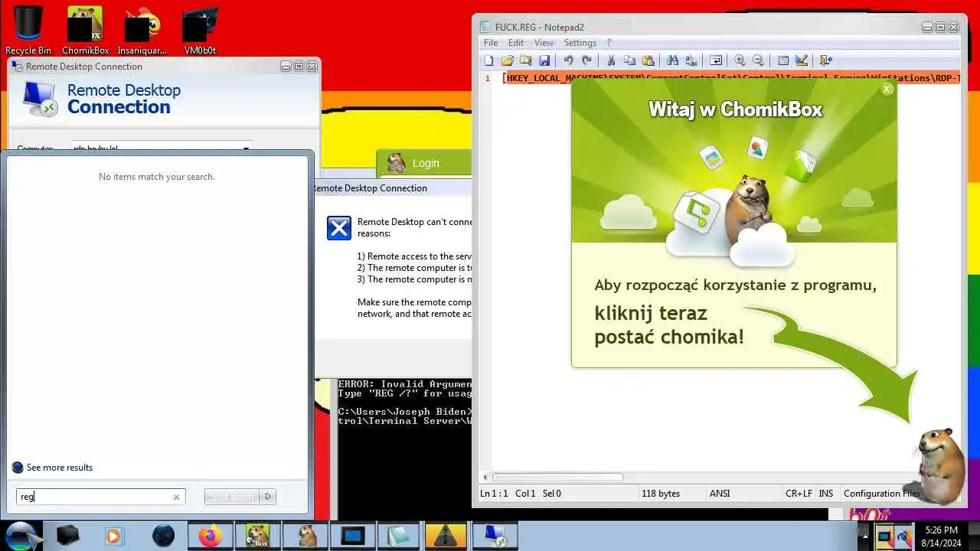
Task: Click the media player taskbar icon
Action: coord(113,536)
